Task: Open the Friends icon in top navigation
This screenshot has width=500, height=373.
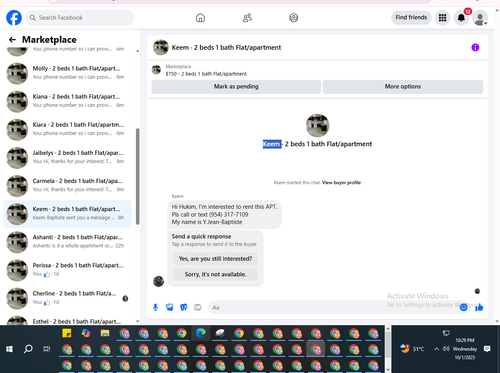Action: 247,18
